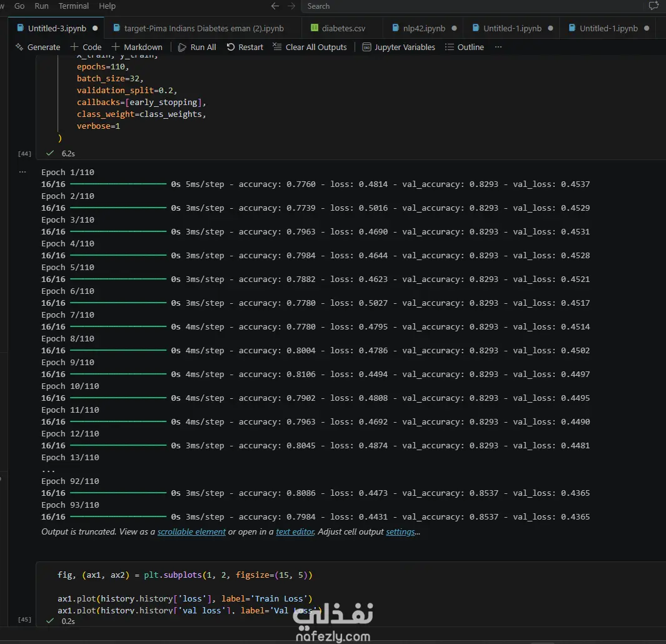Click the verbose=1 code line
The height and width of the screenshot is (644, 666).
[98, 126]
